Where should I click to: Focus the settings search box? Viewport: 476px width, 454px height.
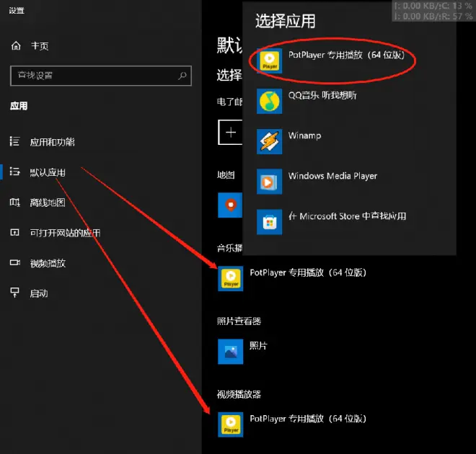pyautogui.click(x=101, y=76)
